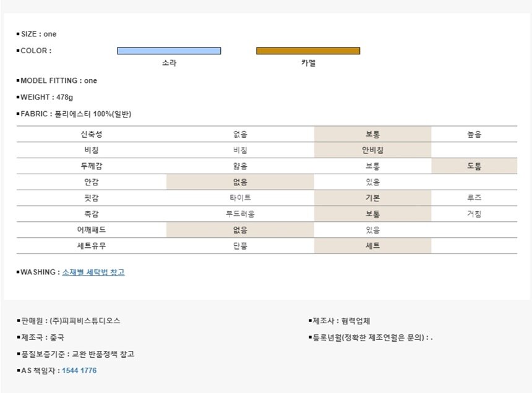Image resolution: width=532 pixels, height=393 pixels.
Task: Select the 안비침 cell in 비침 row
Action: (x=372, y=150)
